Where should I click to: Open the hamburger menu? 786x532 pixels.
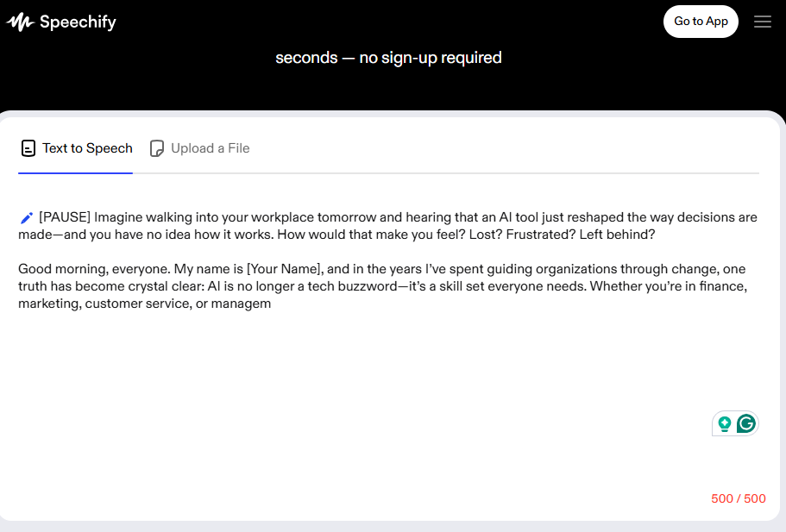pyautogui.click(x=763, y=22)
